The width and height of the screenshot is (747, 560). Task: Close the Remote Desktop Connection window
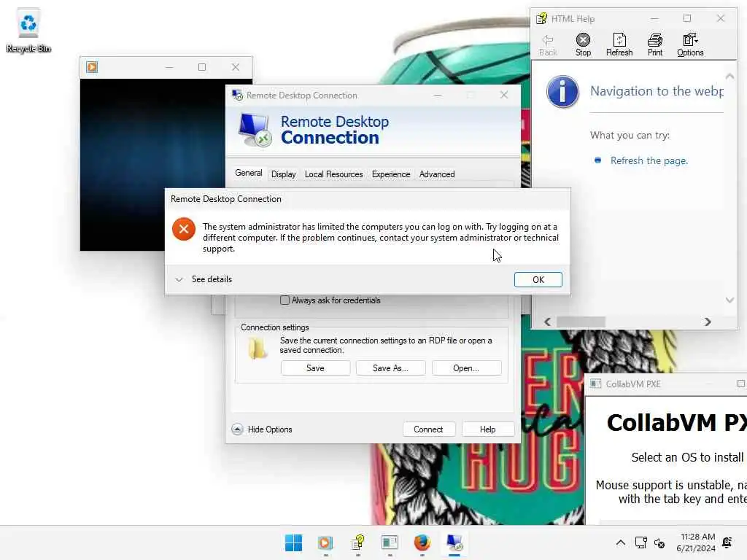[504, 95]
